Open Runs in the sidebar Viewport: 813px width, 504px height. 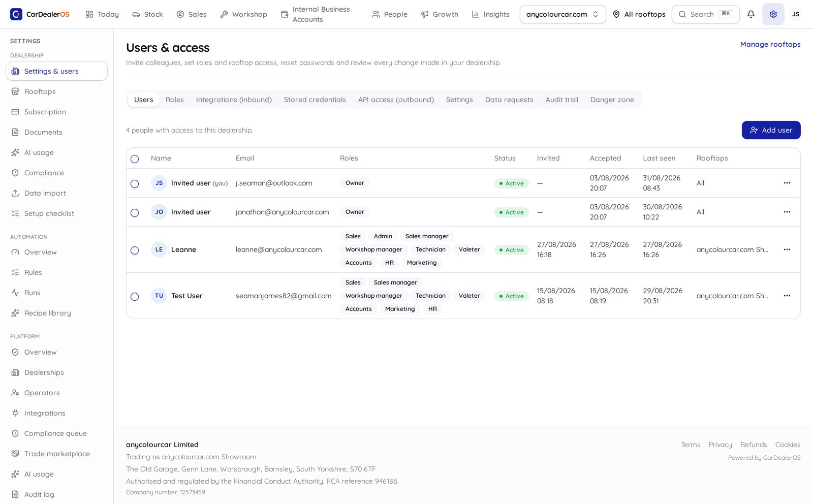56,293
